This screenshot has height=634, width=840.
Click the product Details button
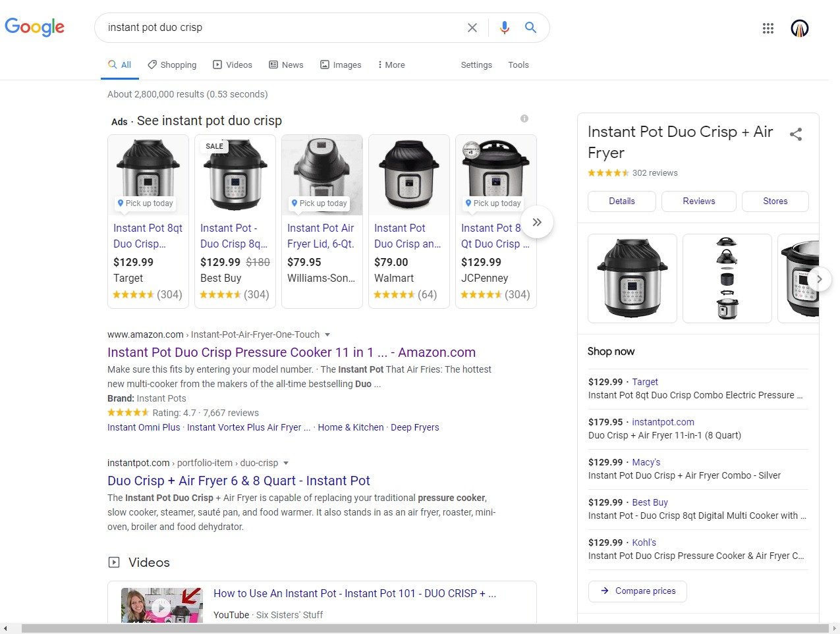coord(622,201)
